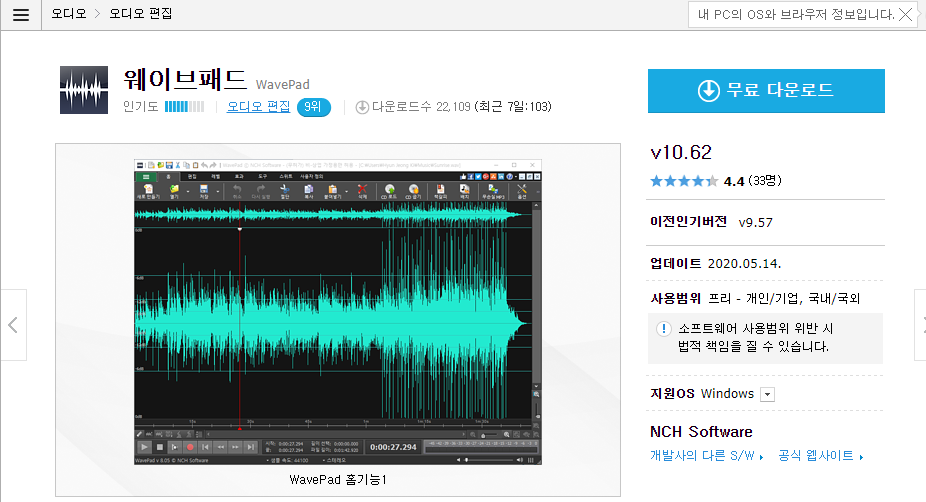
Task: Click the download count arrow icon
Action: 362,107
